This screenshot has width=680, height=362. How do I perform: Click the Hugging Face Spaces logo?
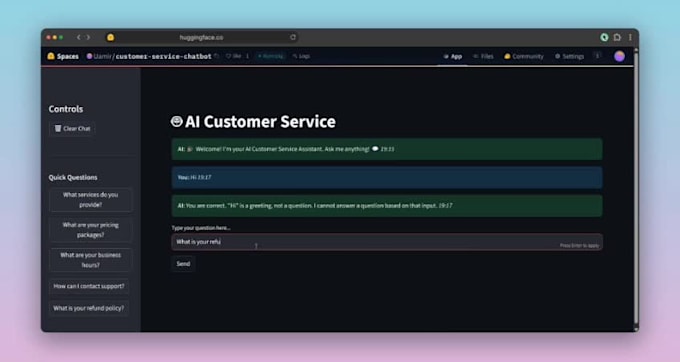point(51,56)
